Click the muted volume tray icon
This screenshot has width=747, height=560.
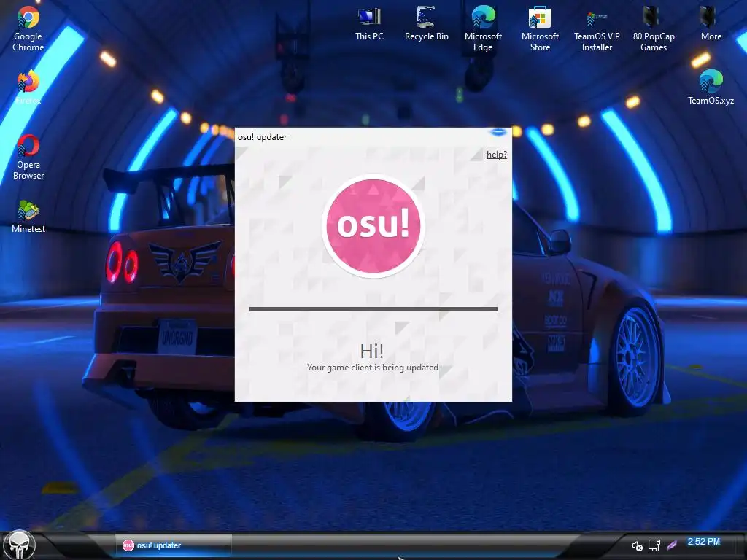click(637, 545)
